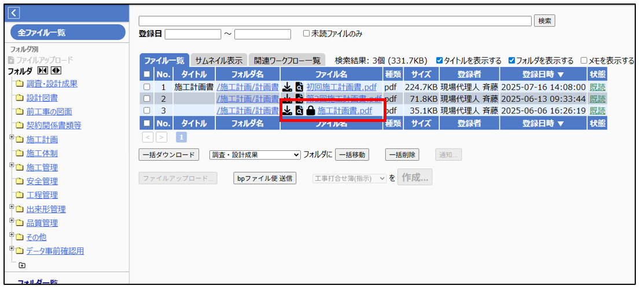Image resolution: width=644 pixels, height=289 pixels.
Task: Collapse the sidebar with the left arrow icon
Action: point(14,13)
